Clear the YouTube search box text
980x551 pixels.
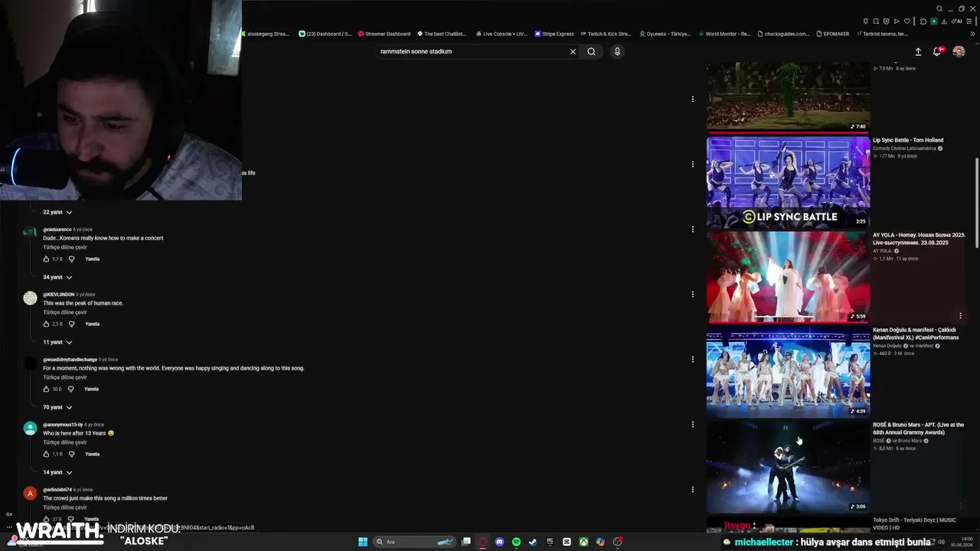coord(573,51)
